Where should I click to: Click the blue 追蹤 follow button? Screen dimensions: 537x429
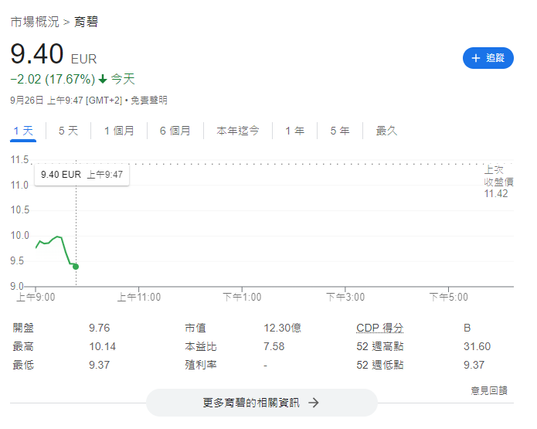488,58
